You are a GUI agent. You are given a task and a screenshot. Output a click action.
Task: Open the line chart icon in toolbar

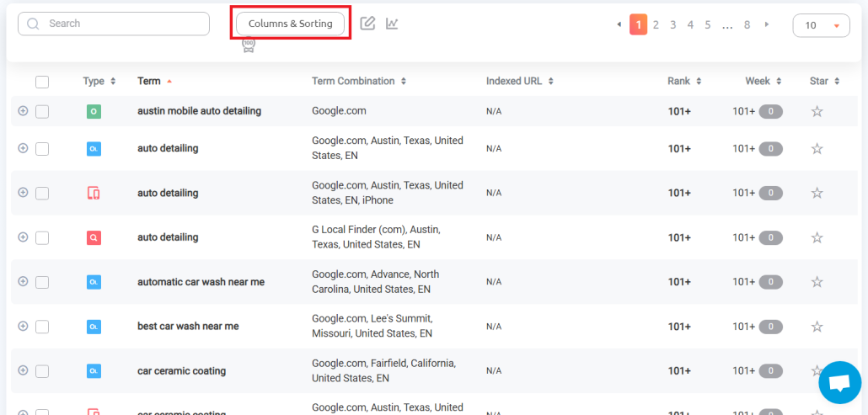point(393,24)
